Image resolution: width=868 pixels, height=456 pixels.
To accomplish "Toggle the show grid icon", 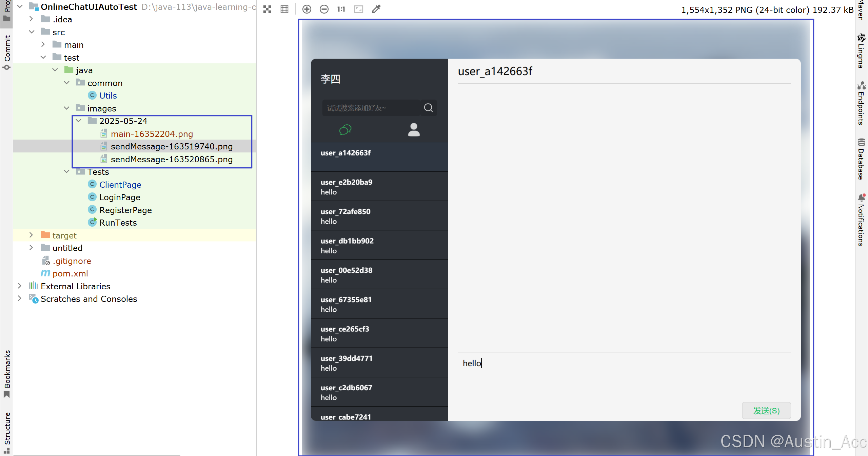I will (x=284, y=9).
